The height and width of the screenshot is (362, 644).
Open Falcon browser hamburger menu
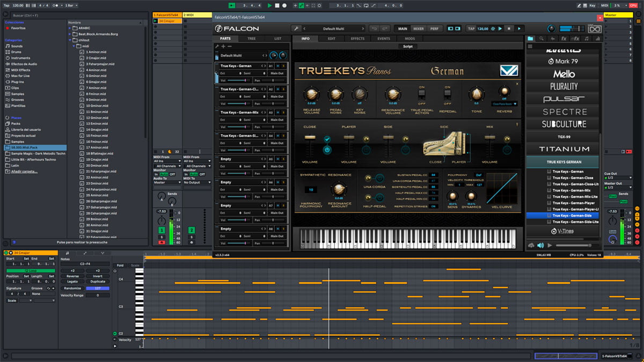(530, 47)
